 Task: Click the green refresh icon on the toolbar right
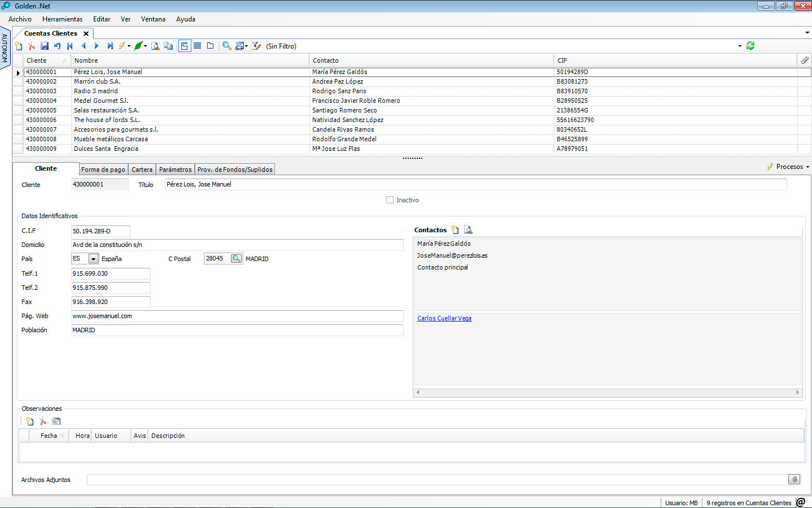(x=750, y=46)
